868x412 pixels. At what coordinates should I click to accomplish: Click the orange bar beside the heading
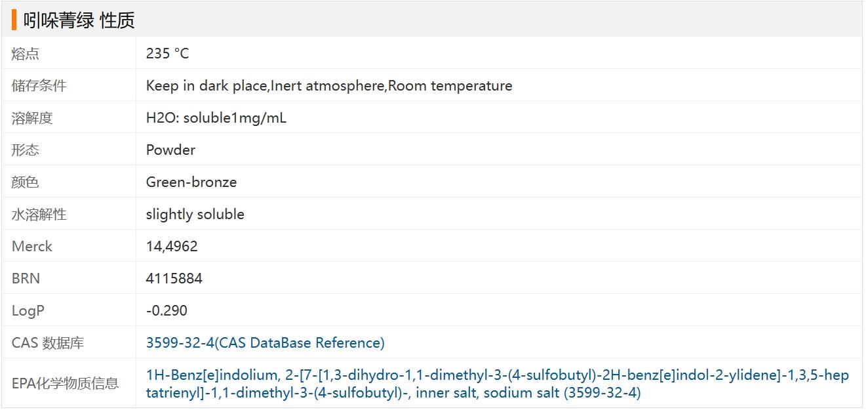(x=14, y=20)
